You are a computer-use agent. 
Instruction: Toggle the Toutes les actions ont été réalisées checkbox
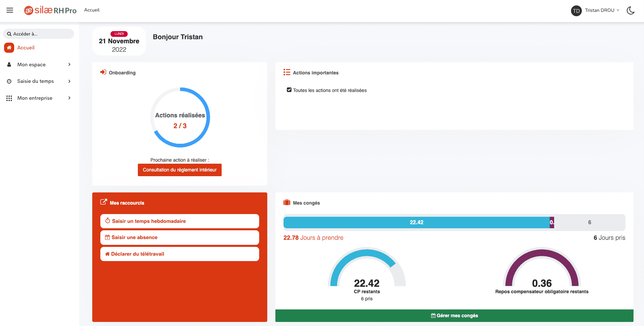point(289,90)
